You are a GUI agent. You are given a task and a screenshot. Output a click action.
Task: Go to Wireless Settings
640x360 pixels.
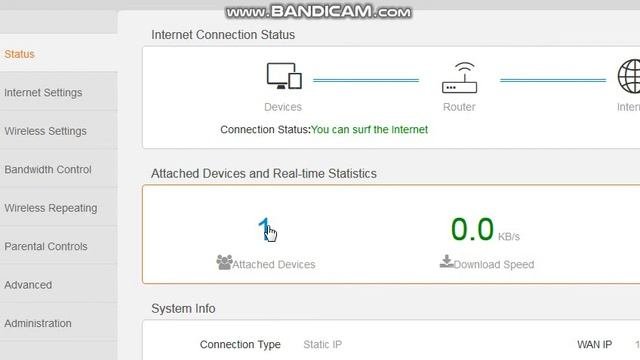pos(45,131)
